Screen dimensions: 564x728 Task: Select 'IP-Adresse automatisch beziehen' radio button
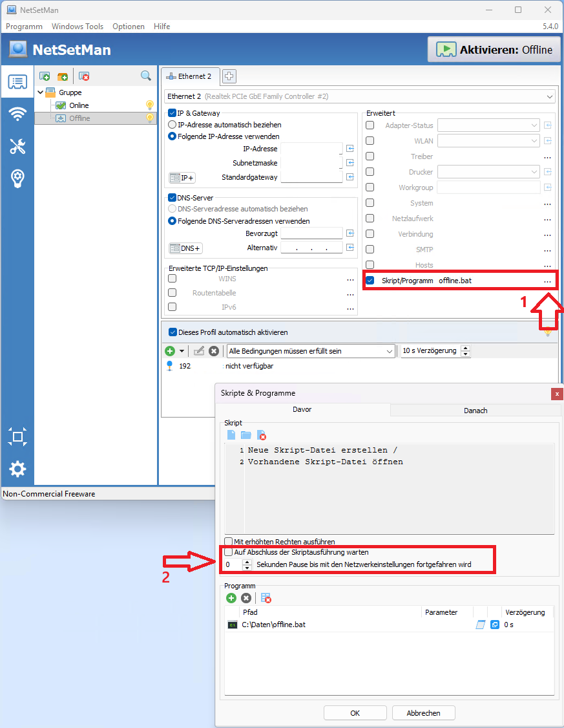172,125
